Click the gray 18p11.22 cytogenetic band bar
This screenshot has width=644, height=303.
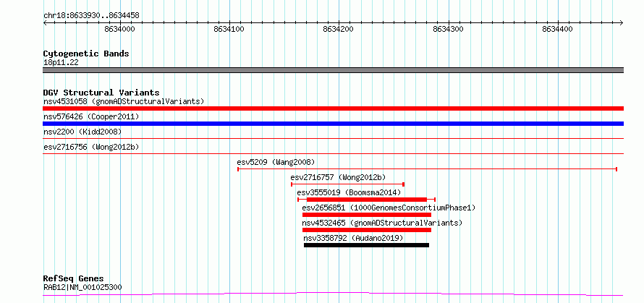[333, 70]
